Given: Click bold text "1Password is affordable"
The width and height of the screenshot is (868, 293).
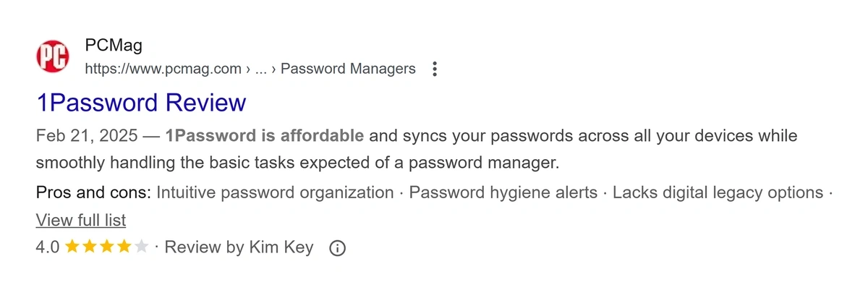Looking at the screenshot, I should [264, 135].
